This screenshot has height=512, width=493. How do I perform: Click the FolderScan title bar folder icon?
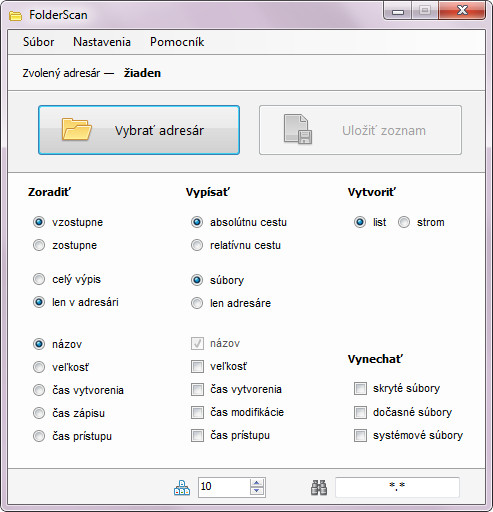point(15,15)
